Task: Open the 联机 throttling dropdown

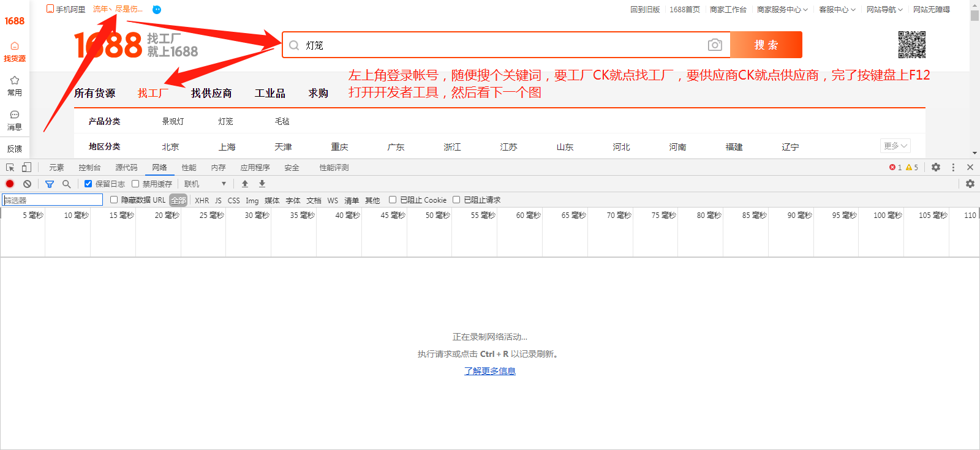Action: [x=205, y=184]
